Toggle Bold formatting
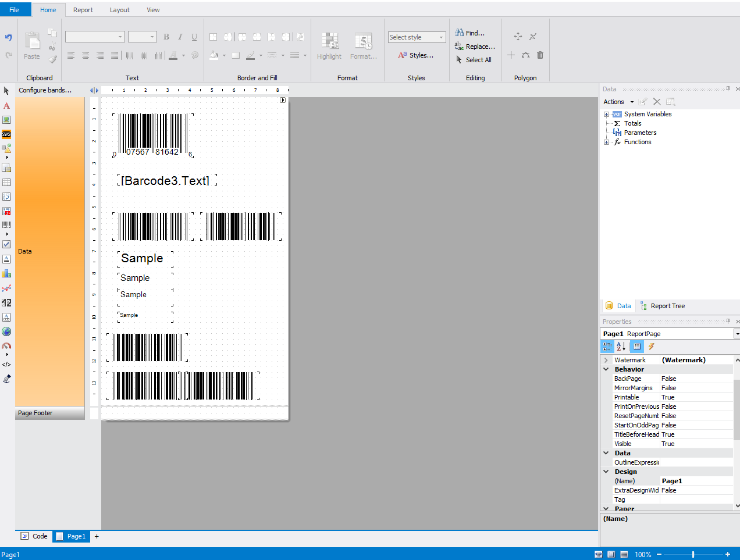740x560 pixels. [166, 37]
